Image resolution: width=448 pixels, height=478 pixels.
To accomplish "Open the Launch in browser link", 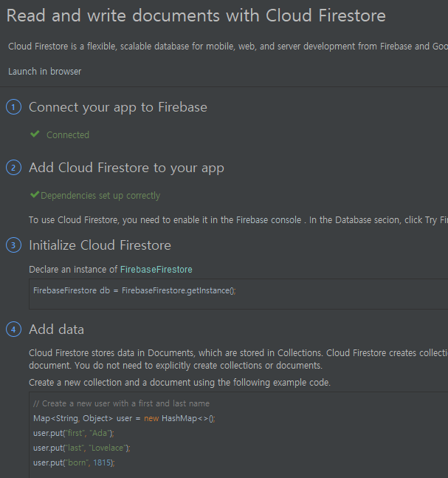I will (45, 72).
